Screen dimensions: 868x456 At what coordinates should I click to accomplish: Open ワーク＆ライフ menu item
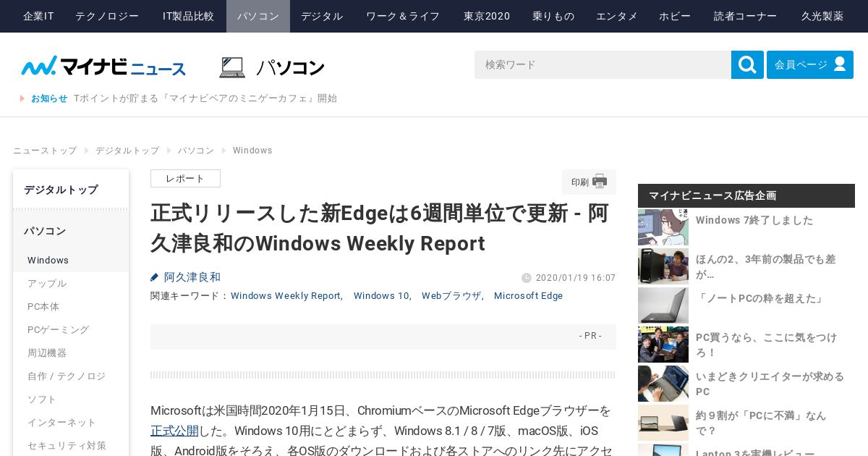403,16
